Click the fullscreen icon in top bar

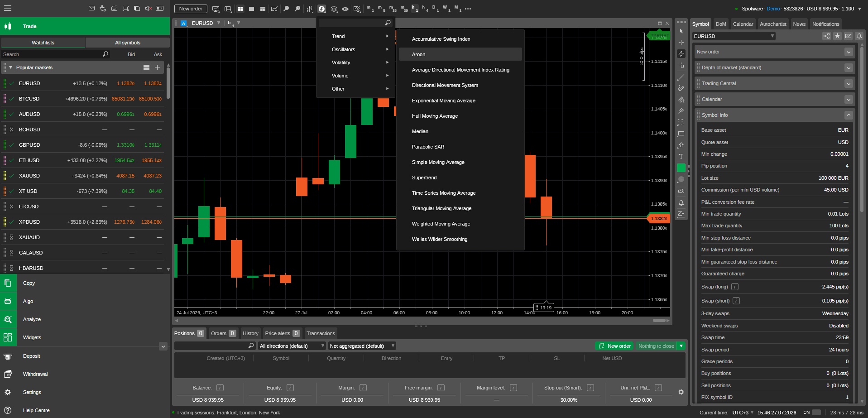coord(125,8)
